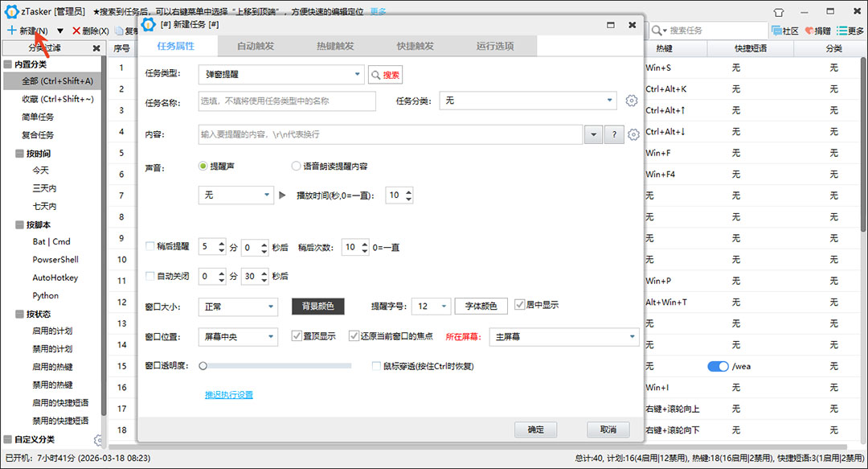Click the 播放时间 stepper arrows
868x469 pixels.
coord(408,195)
